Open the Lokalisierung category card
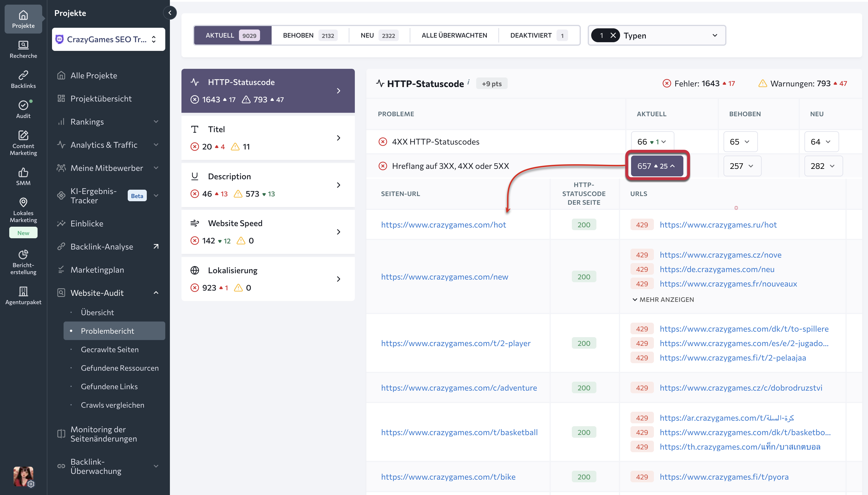The height and width of the screenshot is (495, 868). coord(268,279)
